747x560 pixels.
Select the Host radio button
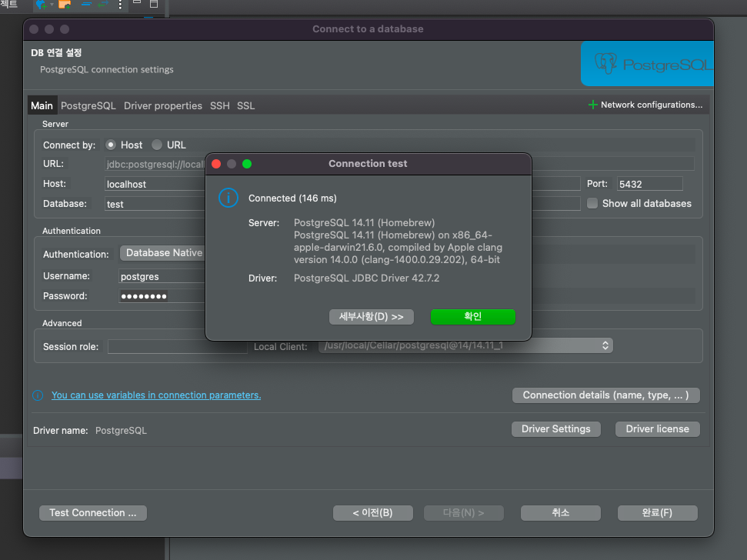(111, 145)
